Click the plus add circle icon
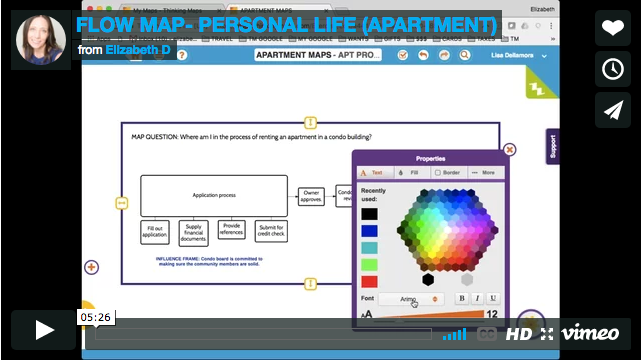The width and height of the screenshot is (642, 361). 91,267
